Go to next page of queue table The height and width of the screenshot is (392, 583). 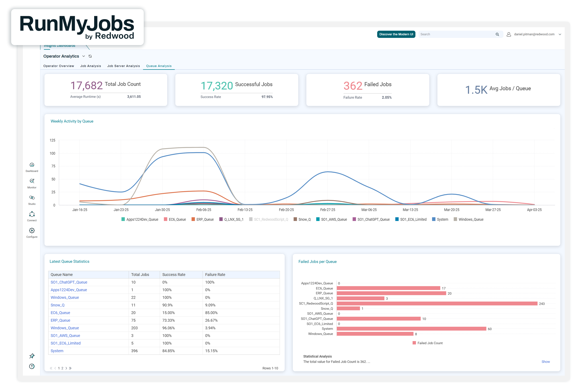(66, 368)
